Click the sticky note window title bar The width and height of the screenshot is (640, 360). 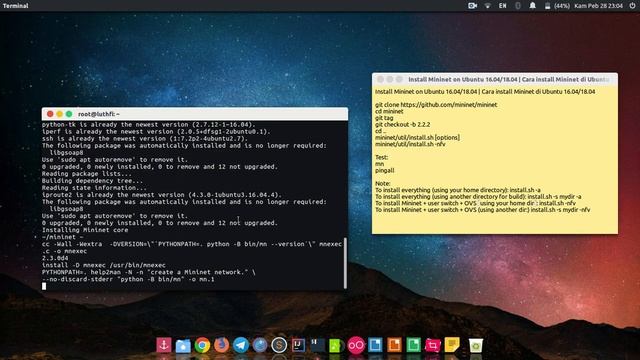[495, 79]
